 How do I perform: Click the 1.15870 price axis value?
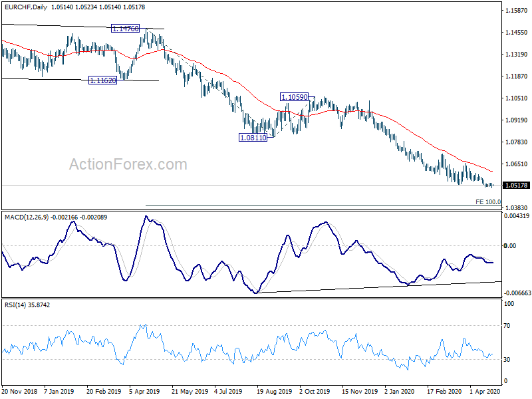tap(517, 11)
